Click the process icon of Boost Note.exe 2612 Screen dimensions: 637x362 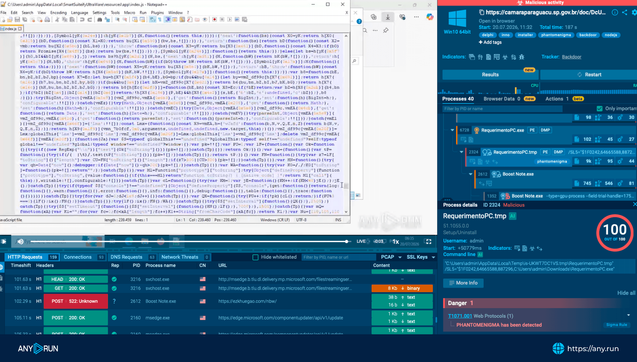coord(496,174)
